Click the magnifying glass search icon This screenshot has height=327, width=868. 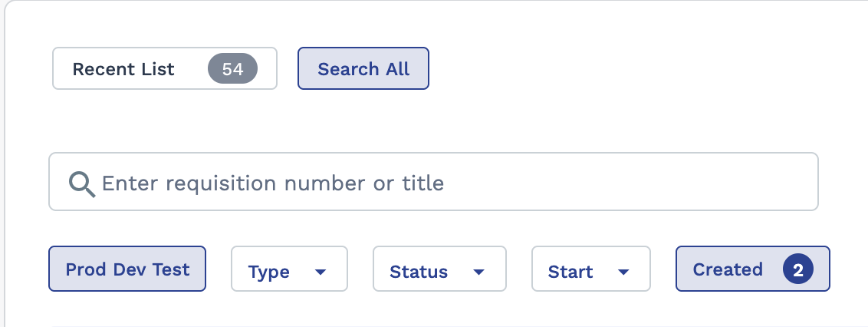point(81,183)
